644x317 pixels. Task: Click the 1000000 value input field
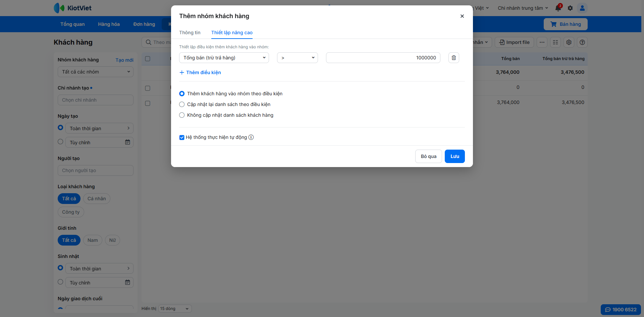point(383,58)
